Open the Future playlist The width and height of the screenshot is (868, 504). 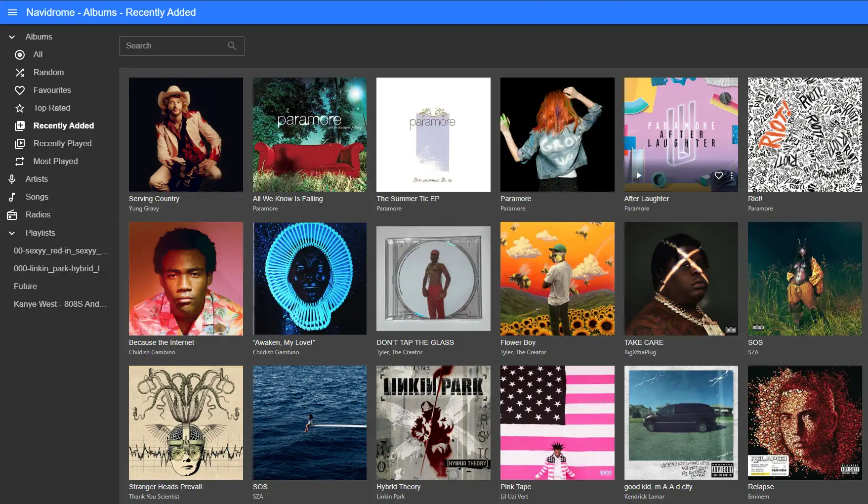pos(25,287)
